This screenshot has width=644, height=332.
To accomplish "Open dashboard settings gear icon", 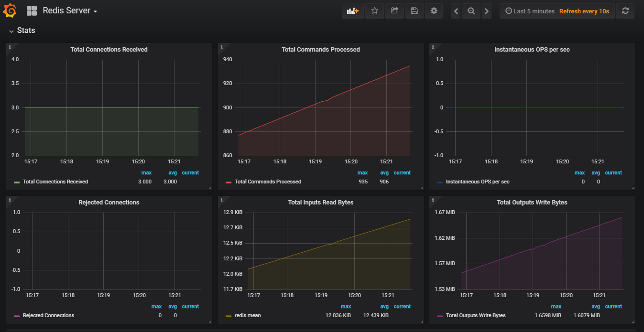I will pyautogui.click(x=434, y=11).
